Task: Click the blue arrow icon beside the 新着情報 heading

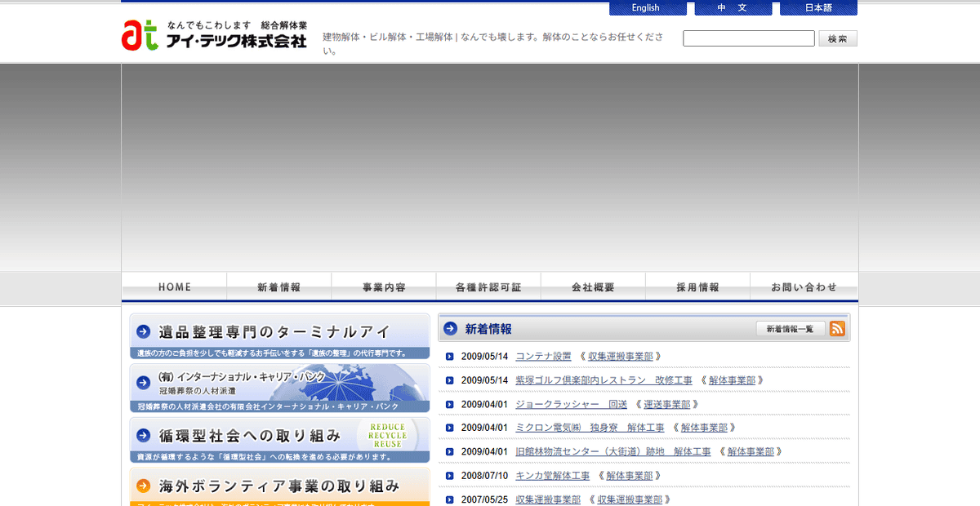Action: [x=449, y=328]
